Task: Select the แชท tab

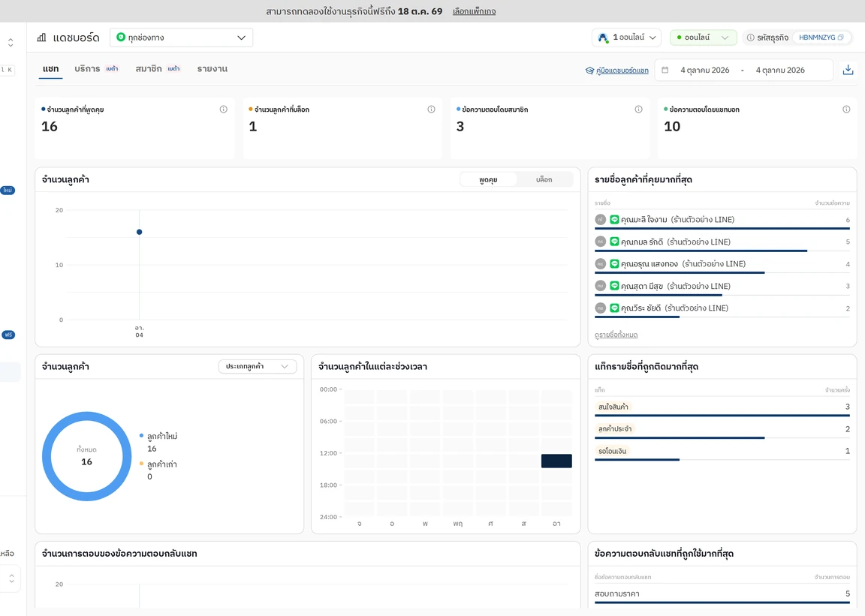Action: point(51,69)
